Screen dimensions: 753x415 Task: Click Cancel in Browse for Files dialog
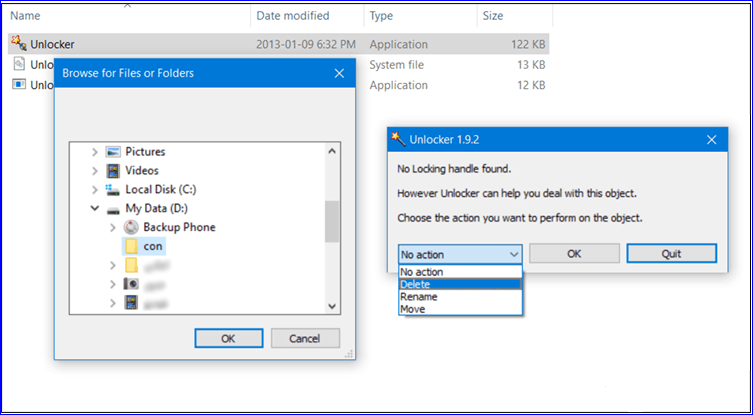[x=305, y=338]
